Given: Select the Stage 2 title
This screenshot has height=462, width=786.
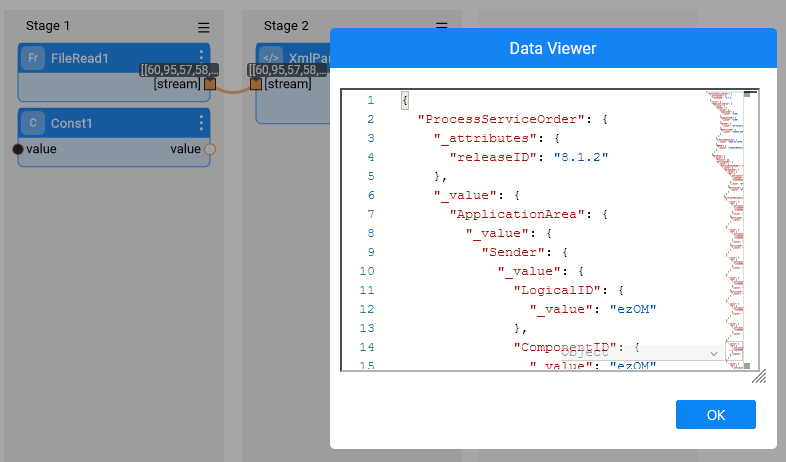Looking at the screenshot, I should click(x=286, y=25).
